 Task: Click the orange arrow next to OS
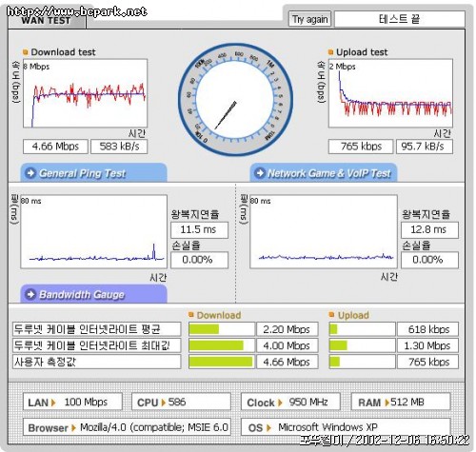tap(268, 428)
